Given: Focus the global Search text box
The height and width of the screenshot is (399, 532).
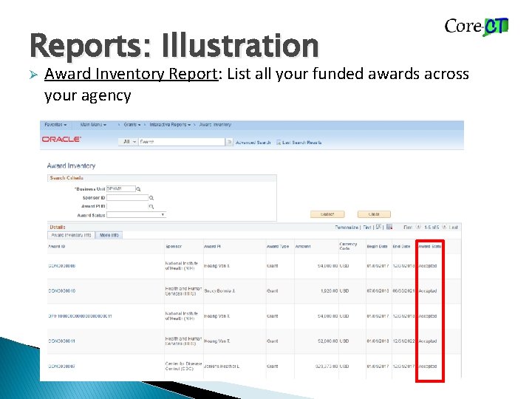Looking at the screenshot, I should 182,141.
